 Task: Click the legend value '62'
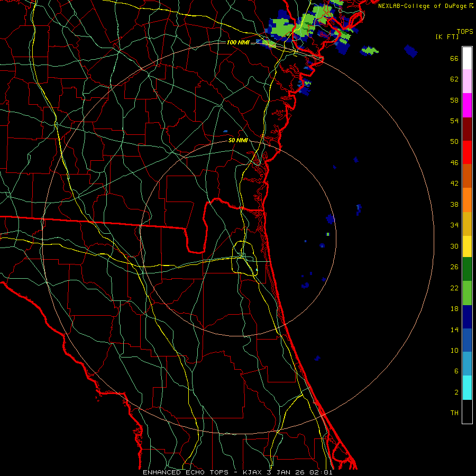454,79
